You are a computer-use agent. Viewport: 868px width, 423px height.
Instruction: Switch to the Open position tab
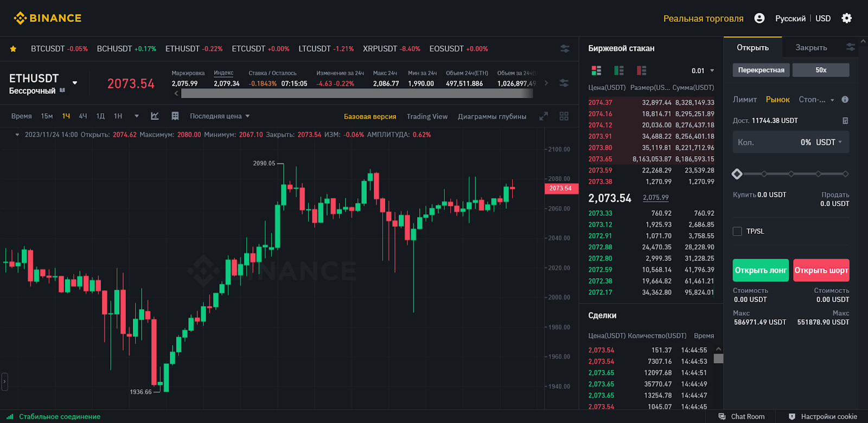click(752, 47)
